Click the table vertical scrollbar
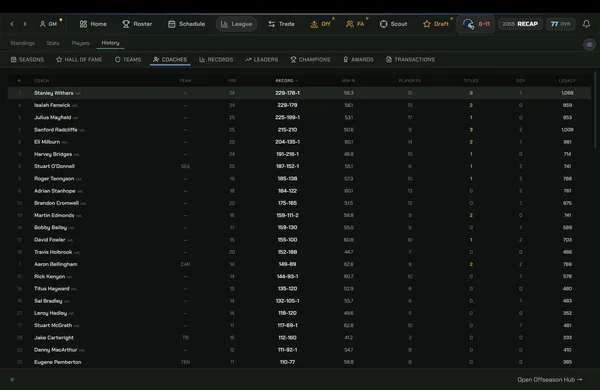The image size is (600, 390). (595, 110)
